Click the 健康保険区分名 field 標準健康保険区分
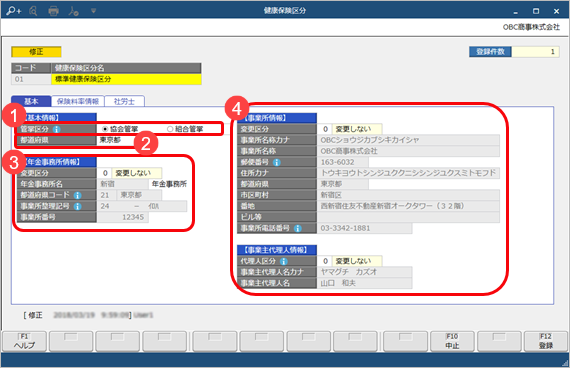 126,79
